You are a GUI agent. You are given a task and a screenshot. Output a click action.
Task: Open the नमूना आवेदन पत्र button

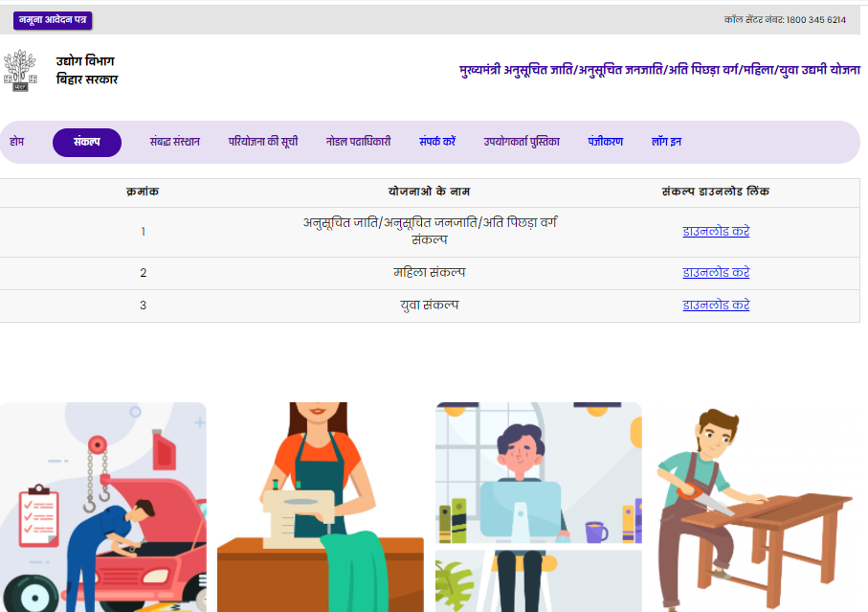(53, 20)
